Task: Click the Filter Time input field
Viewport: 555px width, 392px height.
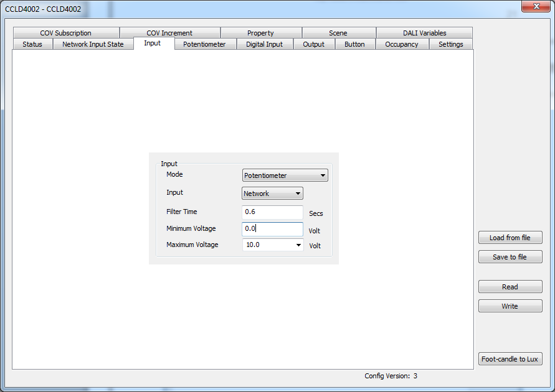Action: click(x=272, y=212)
